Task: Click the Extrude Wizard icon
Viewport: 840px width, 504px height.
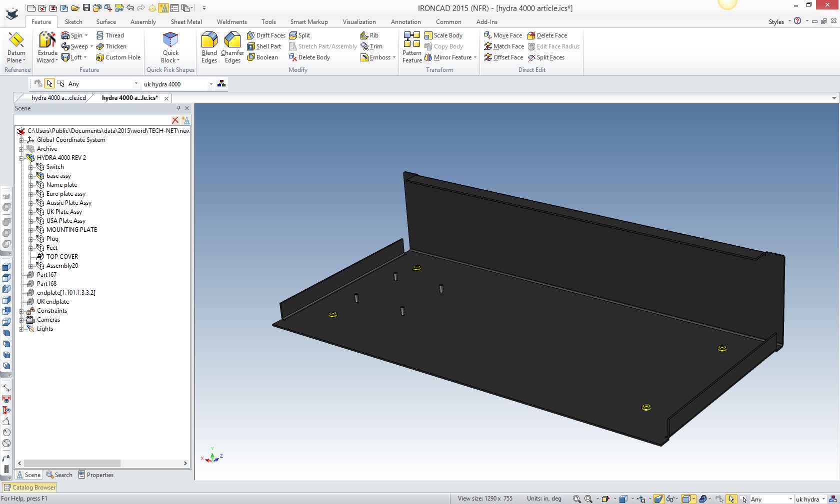Action: coord(47,40)
